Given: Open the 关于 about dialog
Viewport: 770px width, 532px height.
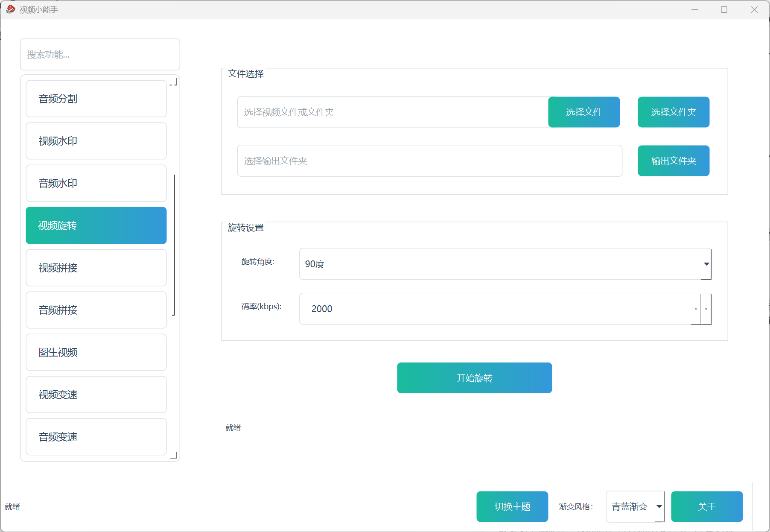Looking at the screenshot, I should pyautogui.click(x=706, y=506).
